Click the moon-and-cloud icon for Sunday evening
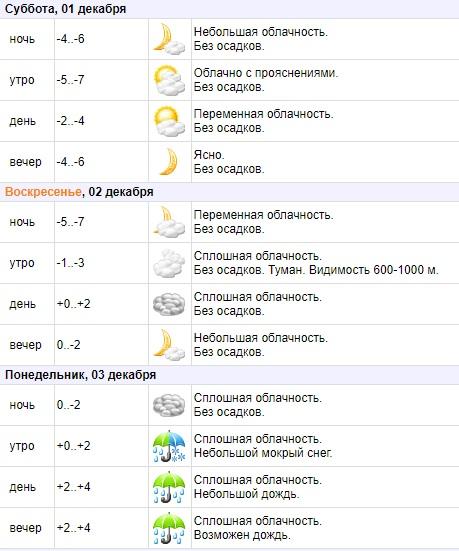 [169, 345]
